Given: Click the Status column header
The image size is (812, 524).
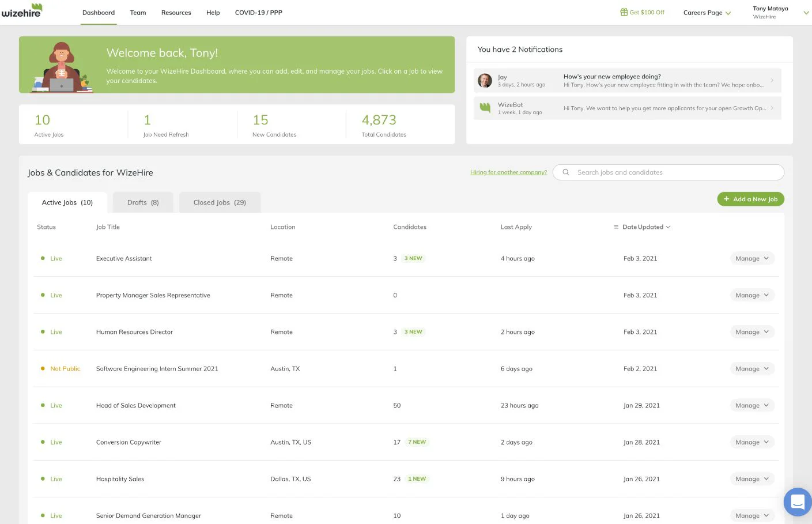Looking at the screenshot, I should [x=46, y=227].
